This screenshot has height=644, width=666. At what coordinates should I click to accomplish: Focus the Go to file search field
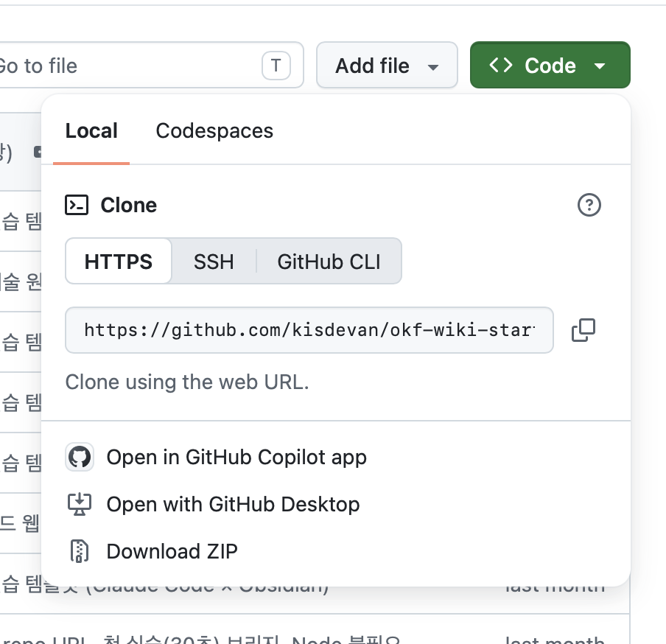pos(151,65)
